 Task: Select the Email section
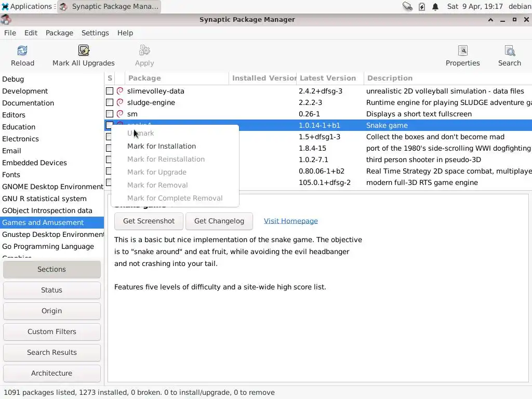52,151
